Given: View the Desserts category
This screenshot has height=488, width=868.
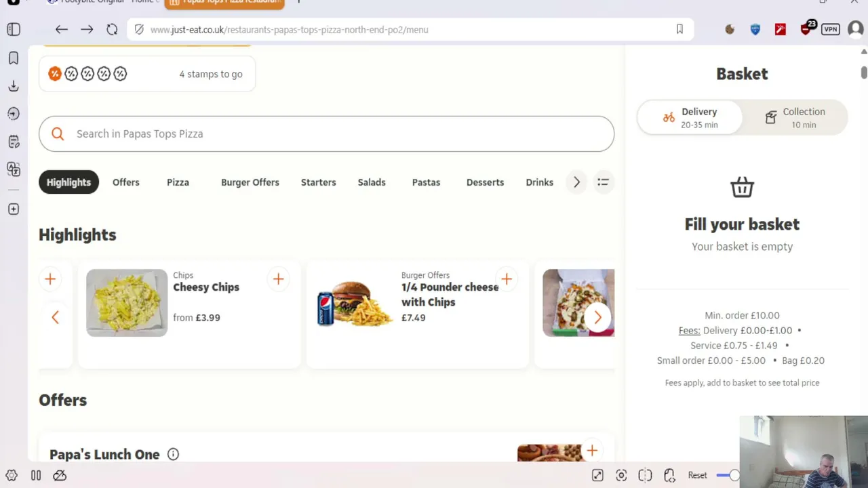Looking at the screenshot, I should (485, 182).
